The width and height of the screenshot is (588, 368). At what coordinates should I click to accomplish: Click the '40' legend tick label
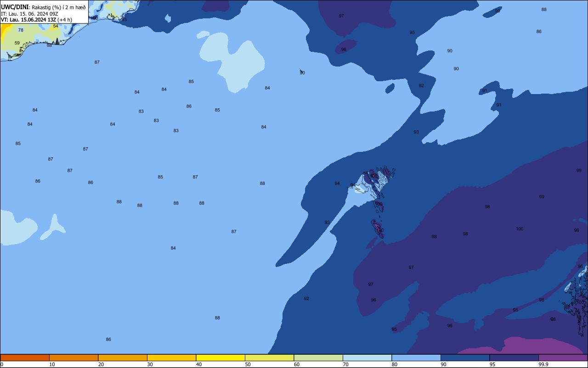point(199,364)
